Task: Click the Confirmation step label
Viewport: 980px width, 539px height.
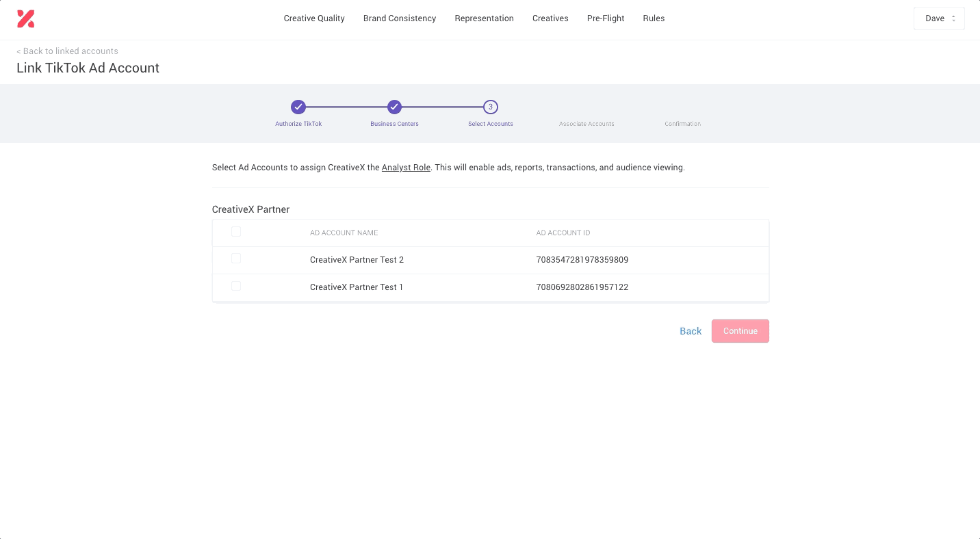Action: [x=682, y=124]
